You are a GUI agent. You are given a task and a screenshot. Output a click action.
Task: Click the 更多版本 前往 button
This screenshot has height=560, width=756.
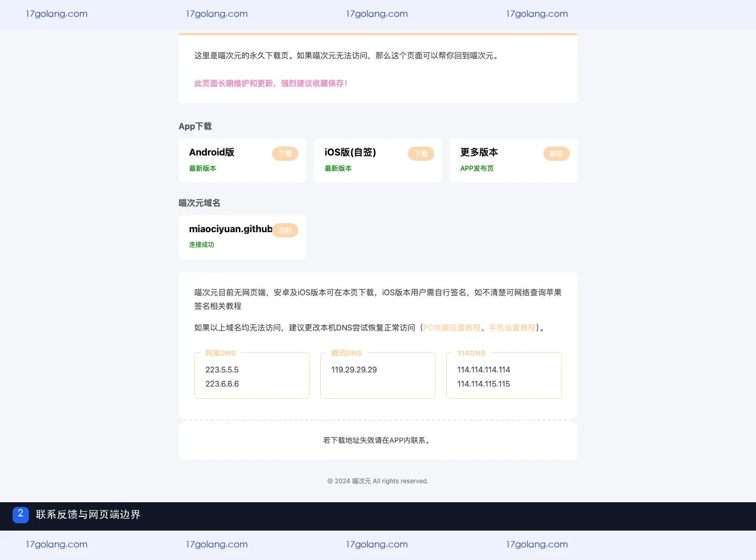(556, 153)
